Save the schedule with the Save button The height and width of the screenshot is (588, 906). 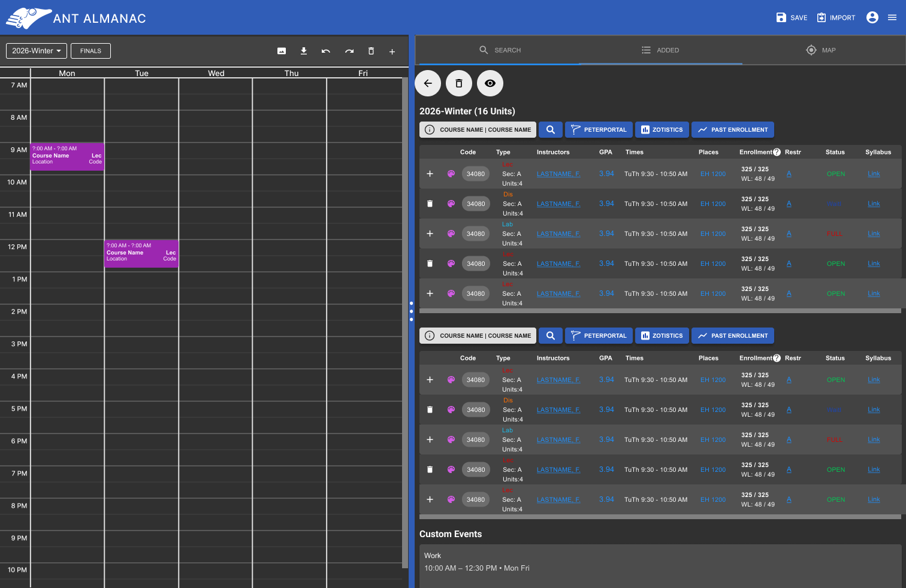click(x=792, y=18)
